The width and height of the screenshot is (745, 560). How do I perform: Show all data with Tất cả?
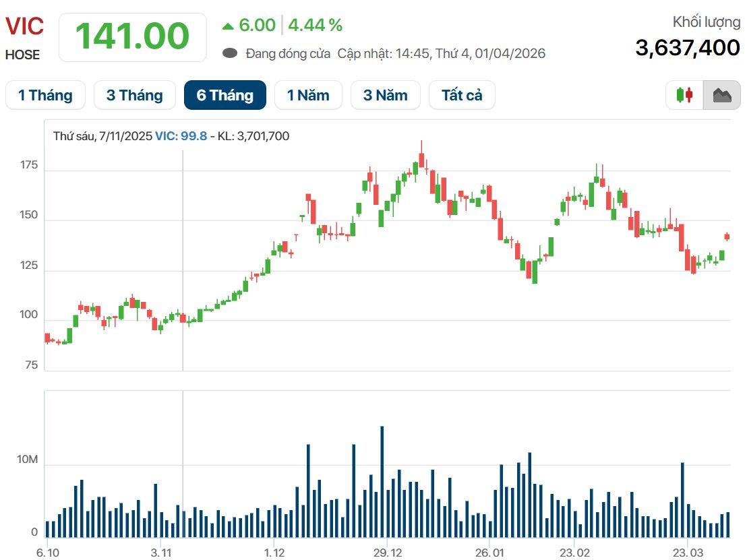pyautogui.click(x=462, y=95)
